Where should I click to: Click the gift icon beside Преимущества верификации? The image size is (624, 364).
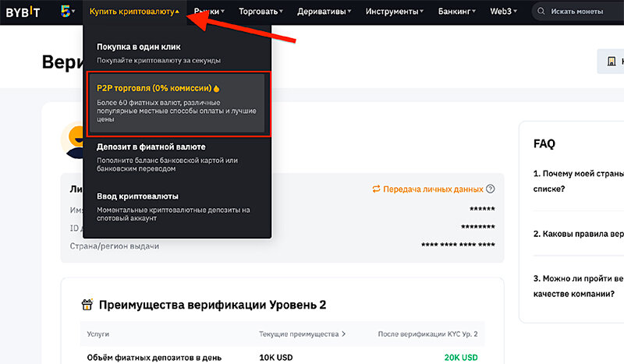87,304
